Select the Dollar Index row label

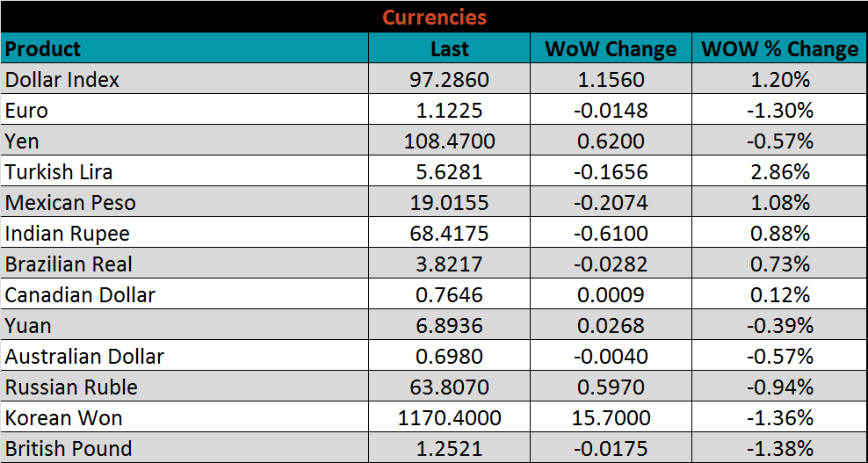coord(62,80)
